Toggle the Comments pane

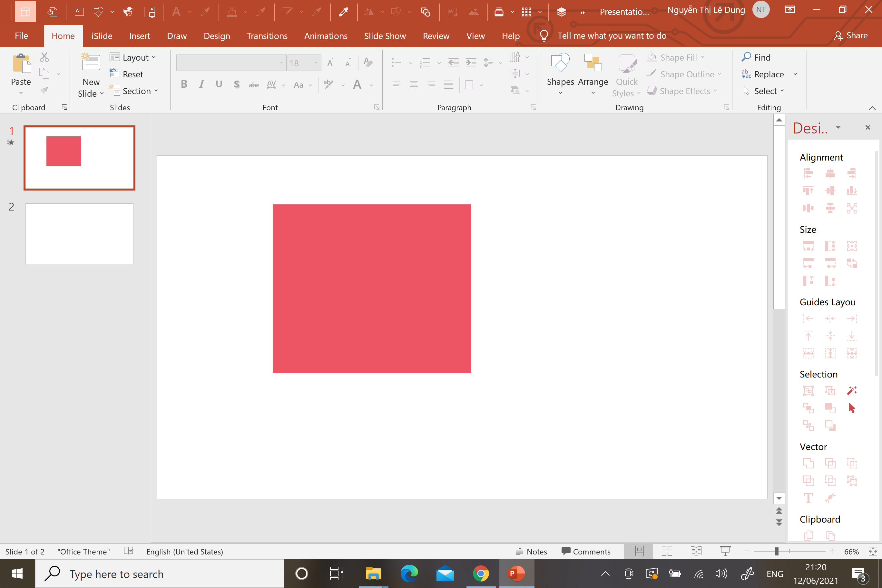pos(586,551)
